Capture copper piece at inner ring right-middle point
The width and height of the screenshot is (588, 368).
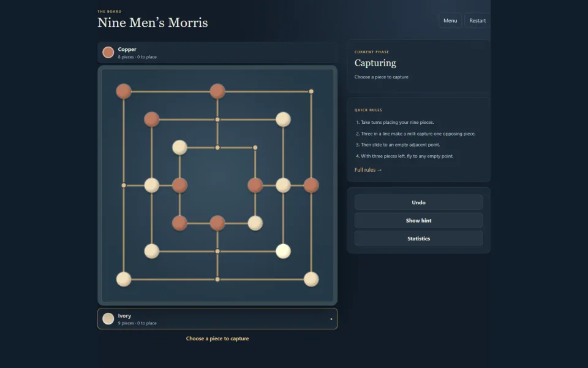255,185
